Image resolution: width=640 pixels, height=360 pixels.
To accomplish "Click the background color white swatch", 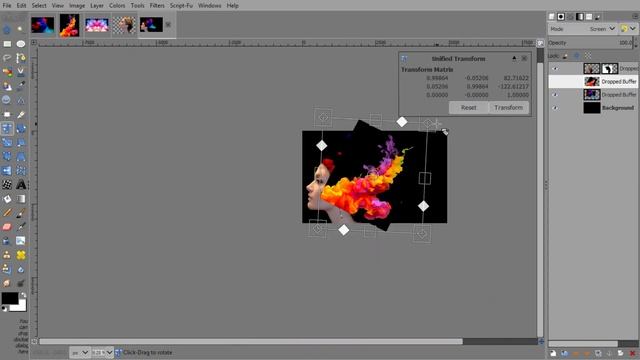I will tap(20, 306).
